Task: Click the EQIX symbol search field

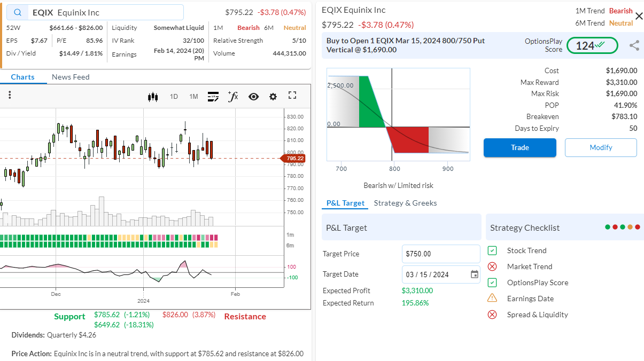Action: click(95, 12)
